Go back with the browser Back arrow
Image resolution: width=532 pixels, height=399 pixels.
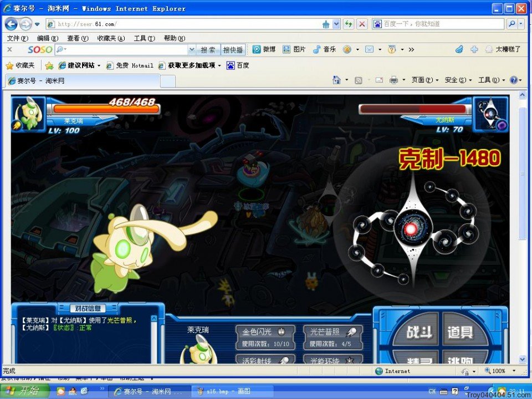click(11, 24)
